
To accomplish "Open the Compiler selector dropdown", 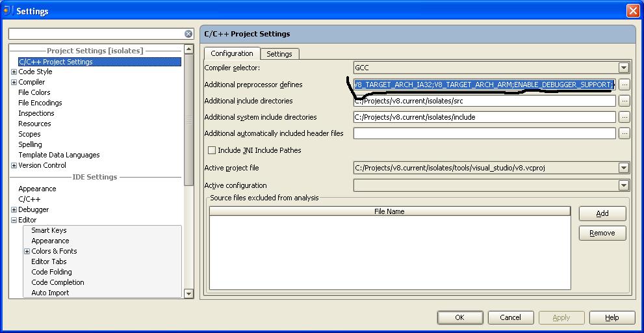I will [624, 68].
